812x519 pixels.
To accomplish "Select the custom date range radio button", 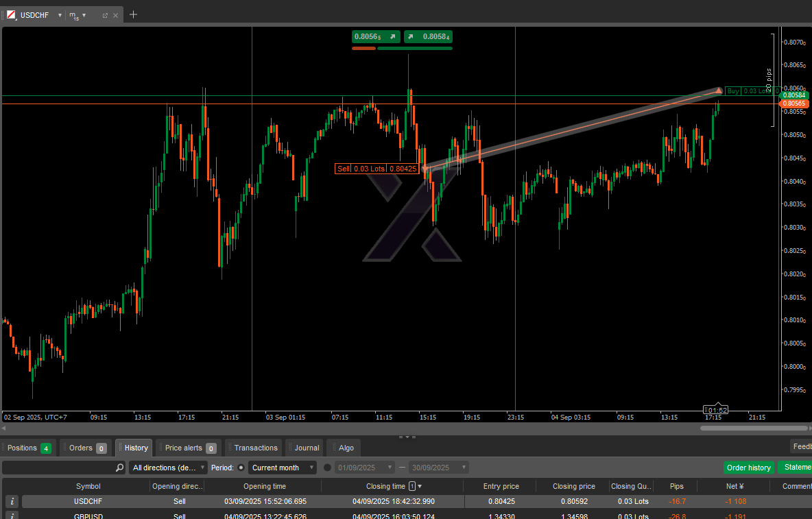I will point(327,468).
